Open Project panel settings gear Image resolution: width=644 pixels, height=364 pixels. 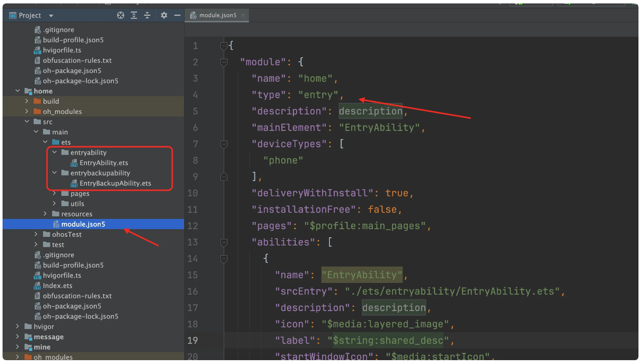click(164, 15)
